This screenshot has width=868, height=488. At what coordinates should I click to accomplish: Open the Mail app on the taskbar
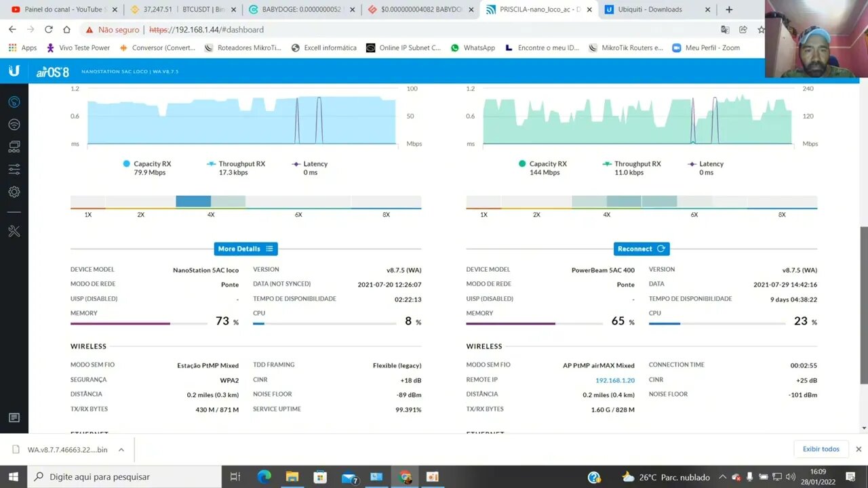pos(349,477)
